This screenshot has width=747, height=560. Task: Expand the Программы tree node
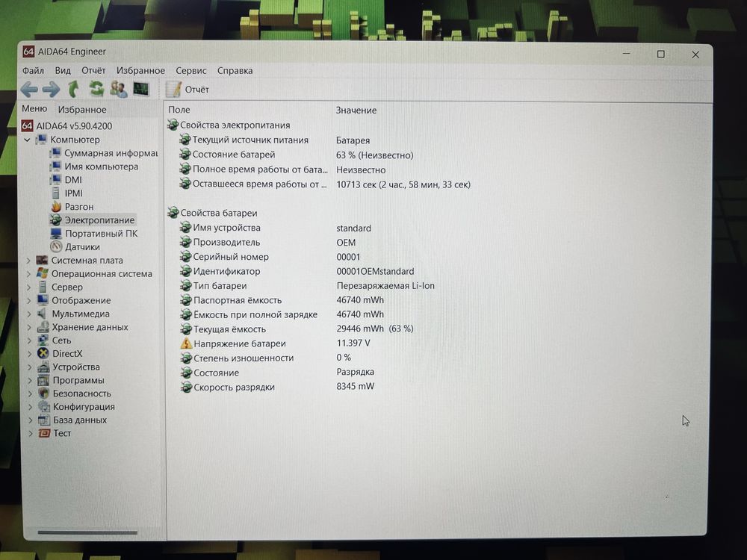click(30, 381)
